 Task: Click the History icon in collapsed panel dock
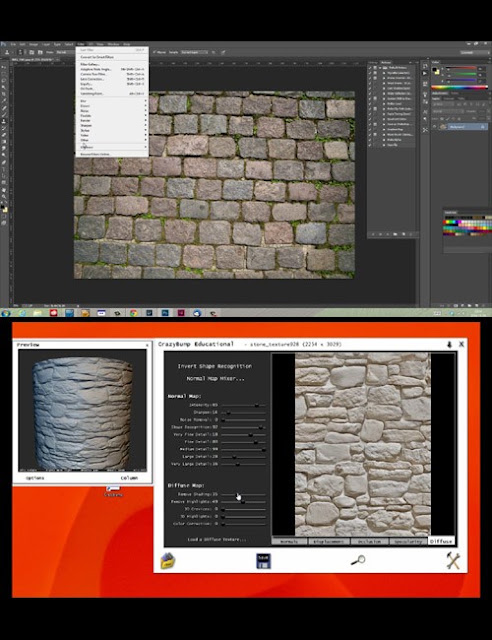click(x=425, y=66)
